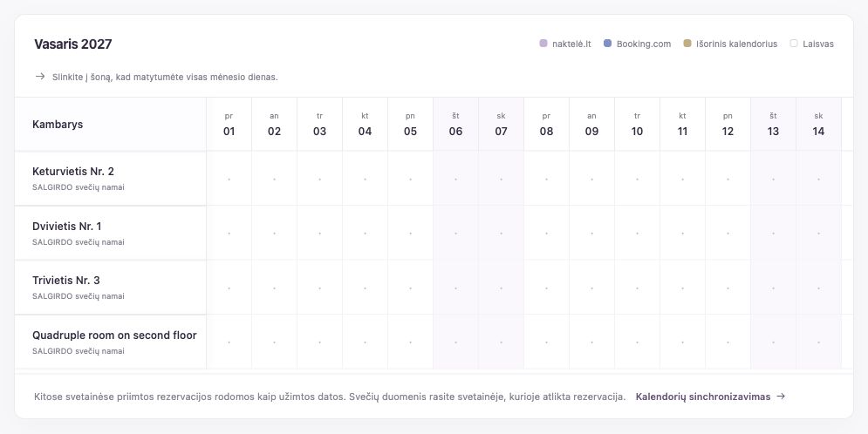
Task: Select day 01 column header
Action: [x=229, y=125]
